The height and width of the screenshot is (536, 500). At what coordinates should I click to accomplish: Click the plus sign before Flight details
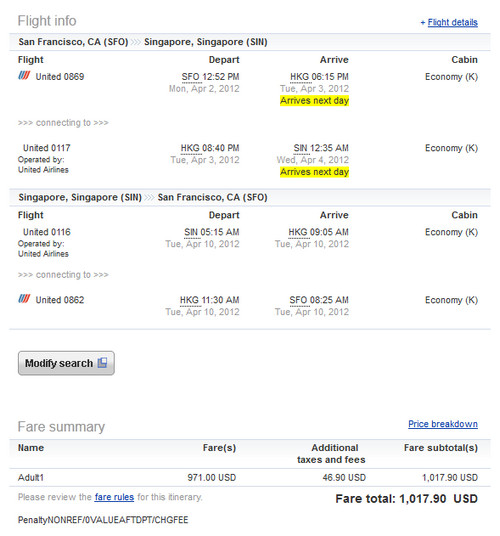click(423, 23)
